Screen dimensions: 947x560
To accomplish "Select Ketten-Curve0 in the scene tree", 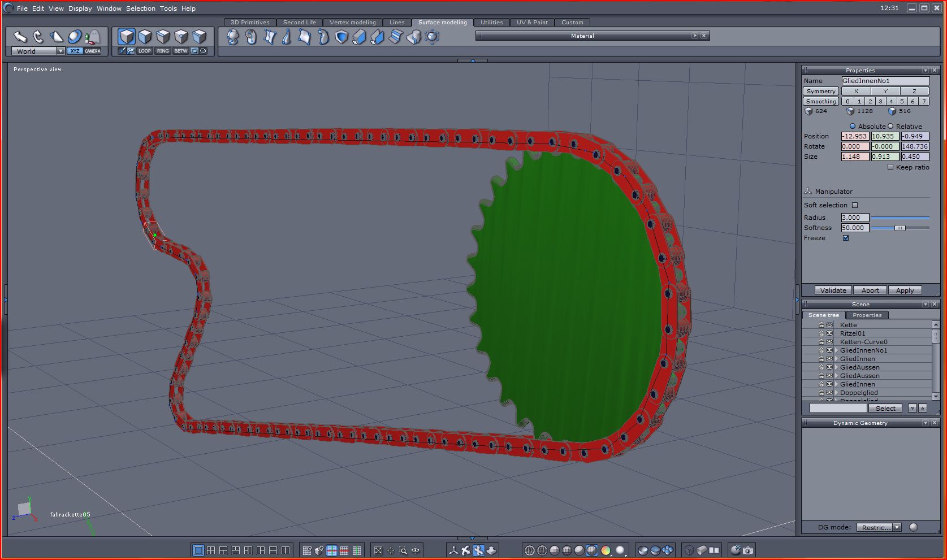I will pyautogui.click(x=863, y=342).
